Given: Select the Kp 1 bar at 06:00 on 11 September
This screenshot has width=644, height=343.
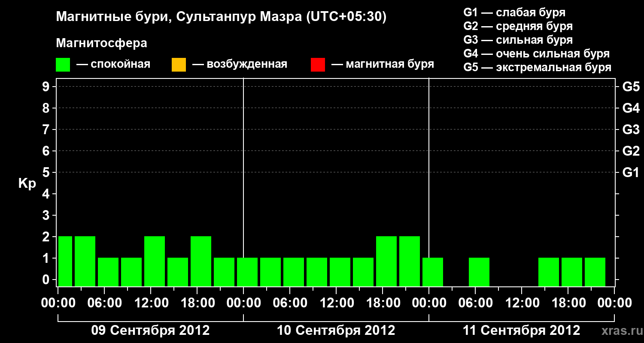Looking at the screenshot, I should 479,272.
